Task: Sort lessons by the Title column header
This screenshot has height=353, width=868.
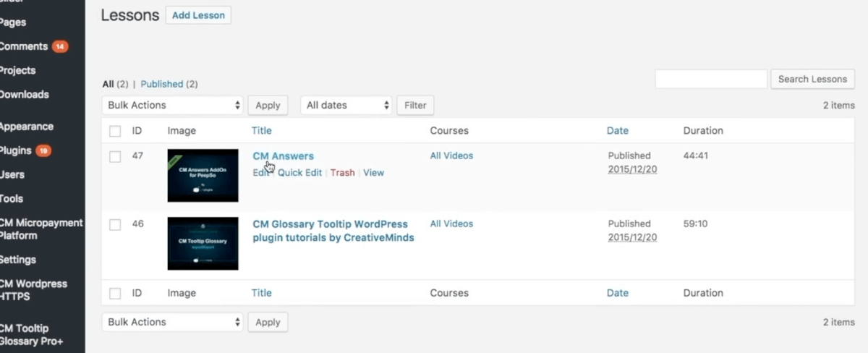Action: pos(262,131)
